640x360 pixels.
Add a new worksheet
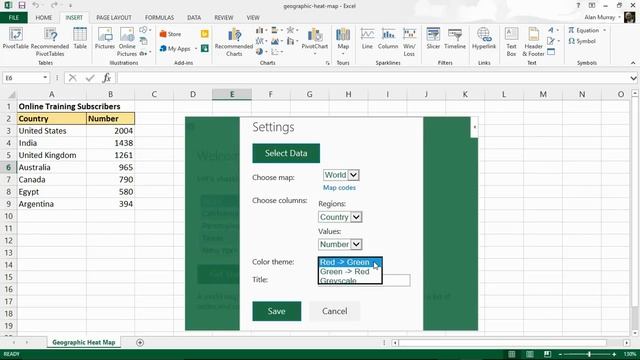140,342
